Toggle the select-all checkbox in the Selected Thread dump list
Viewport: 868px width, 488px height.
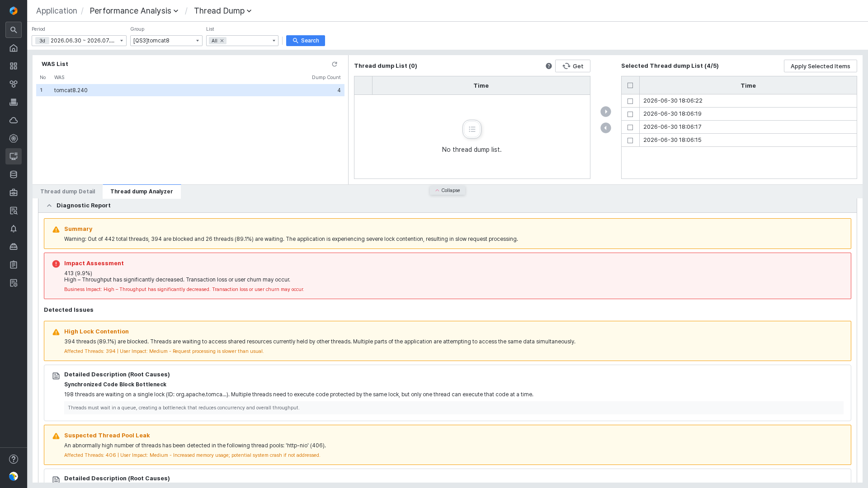630,85
